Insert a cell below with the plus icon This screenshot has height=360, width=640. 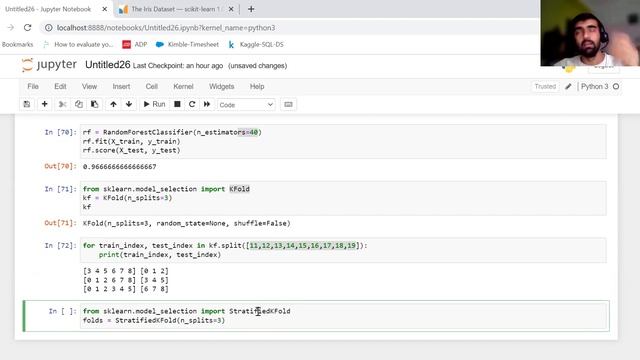(x=44, y=104)
